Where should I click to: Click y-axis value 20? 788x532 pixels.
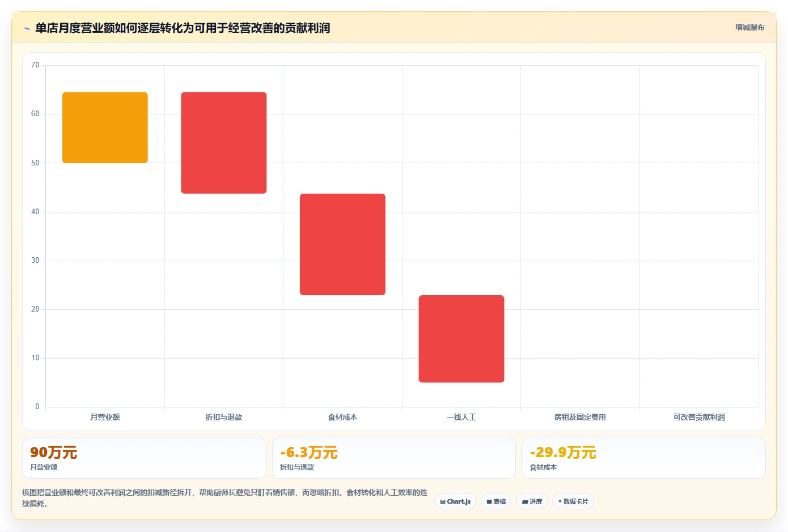tap(35, 309)
